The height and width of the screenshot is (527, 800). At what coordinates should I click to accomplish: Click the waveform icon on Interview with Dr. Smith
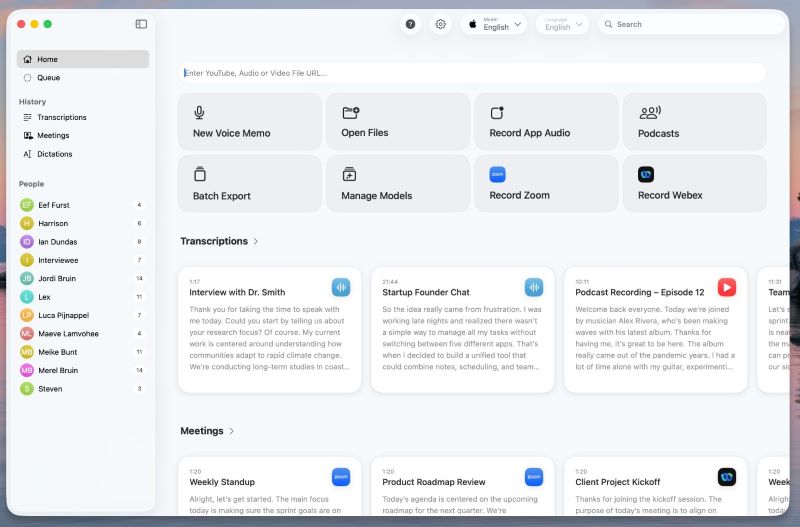(341, 287)
